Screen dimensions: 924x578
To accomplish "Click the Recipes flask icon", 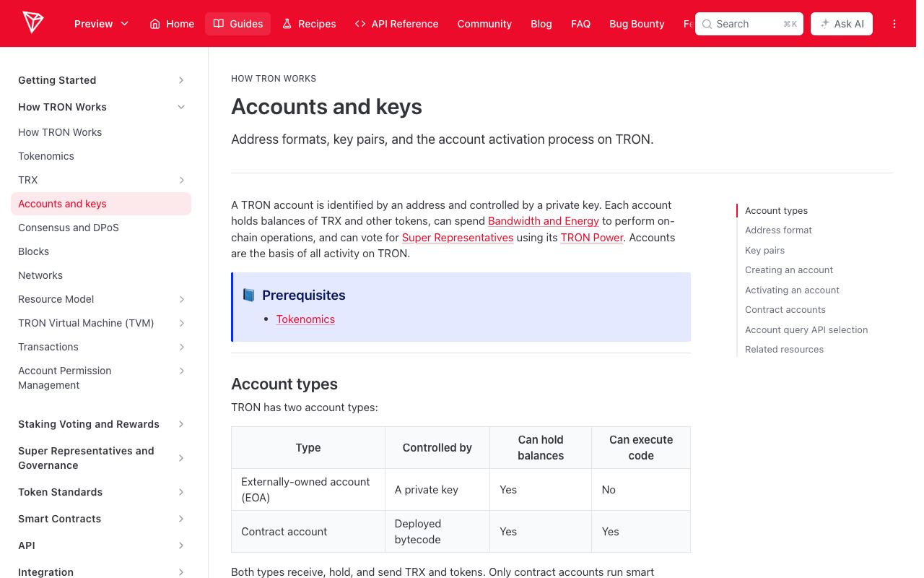I will coord(287,24).
